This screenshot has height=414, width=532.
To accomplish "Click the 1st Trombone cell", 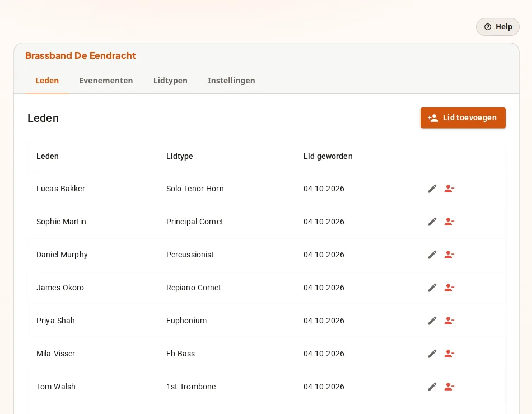I will [x=191, y=387].
